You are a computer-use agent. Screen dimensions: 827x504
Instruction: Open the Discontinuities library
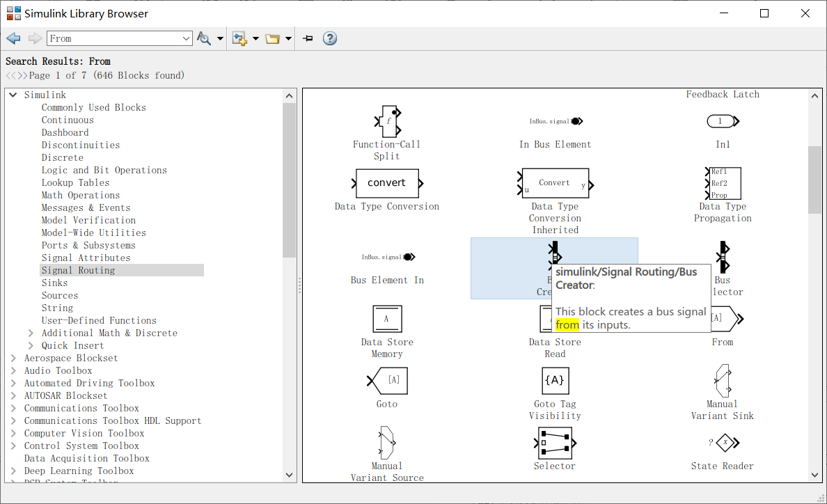81,145
